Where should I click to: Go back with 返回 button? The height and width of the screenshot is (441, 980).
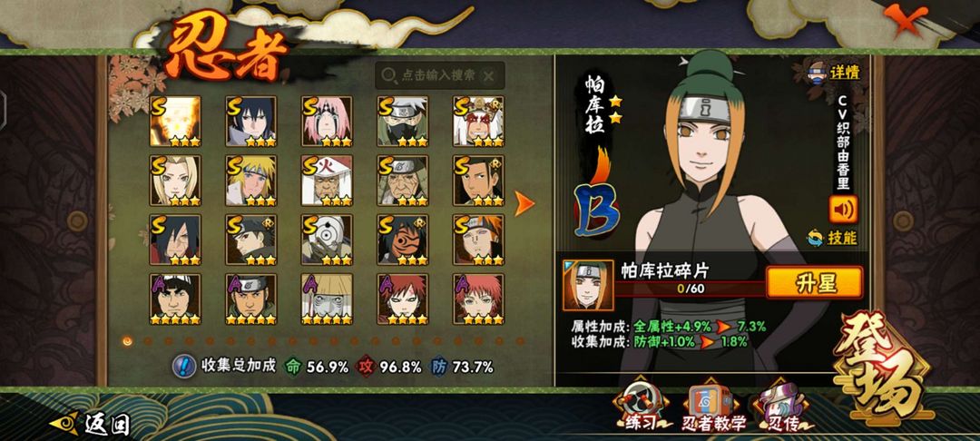coord(91,424)
